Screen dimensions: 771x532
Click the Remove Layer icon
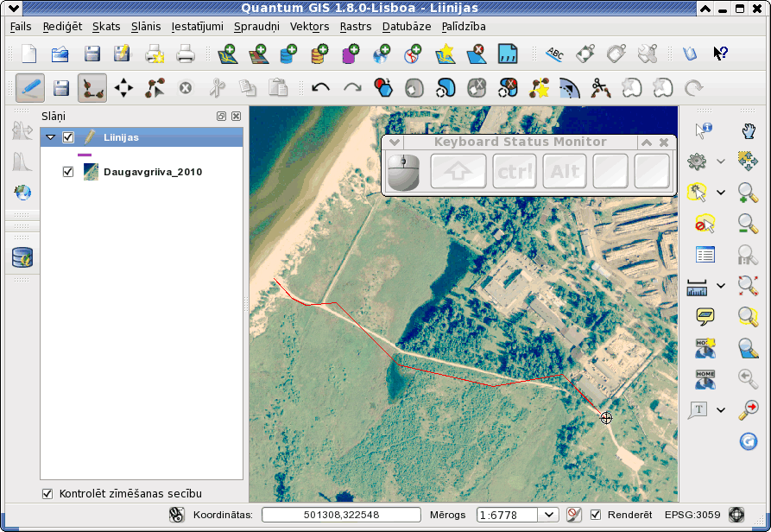pyautogui.click(x=476, y=54)
